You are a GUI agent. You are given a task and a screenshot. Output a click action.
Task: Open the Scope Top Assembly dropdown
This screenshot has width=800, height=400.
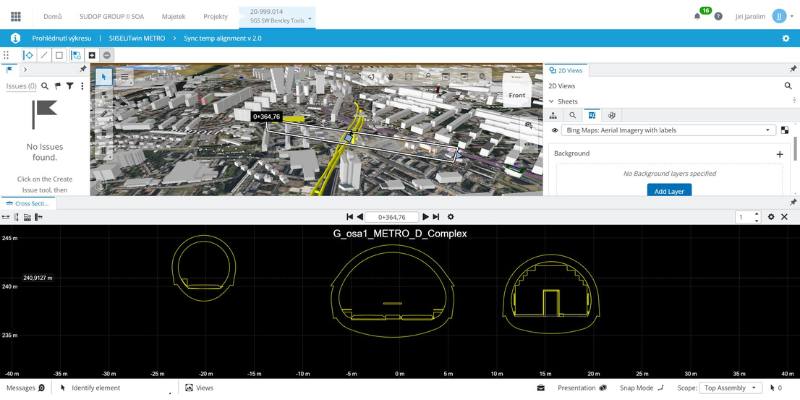click(732, 387)
